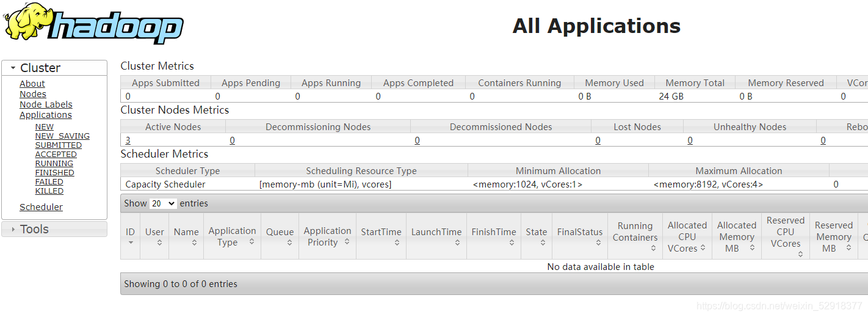Click the Containers Running metric header
868x317 pixels.
point(519,83)
